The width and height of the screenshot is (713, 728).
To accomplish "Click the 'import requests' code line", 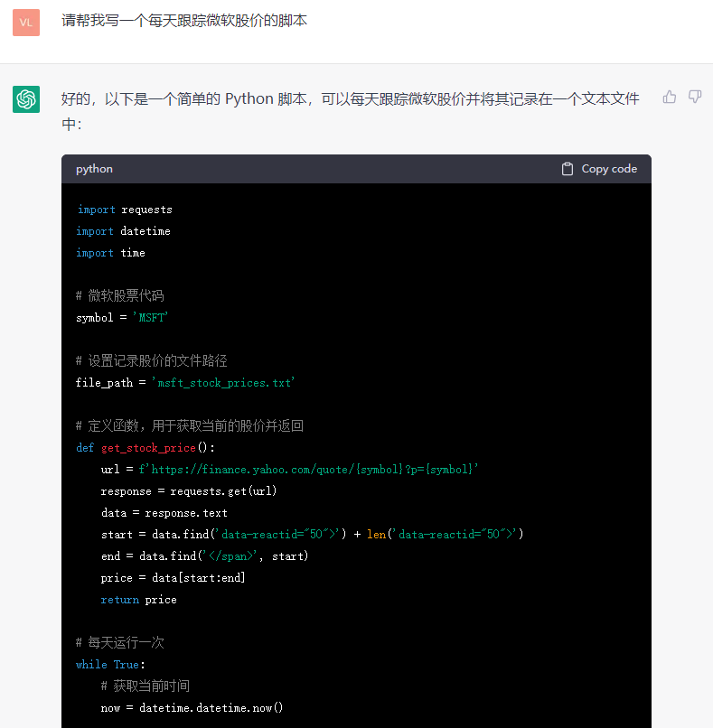I will point(124,210).
